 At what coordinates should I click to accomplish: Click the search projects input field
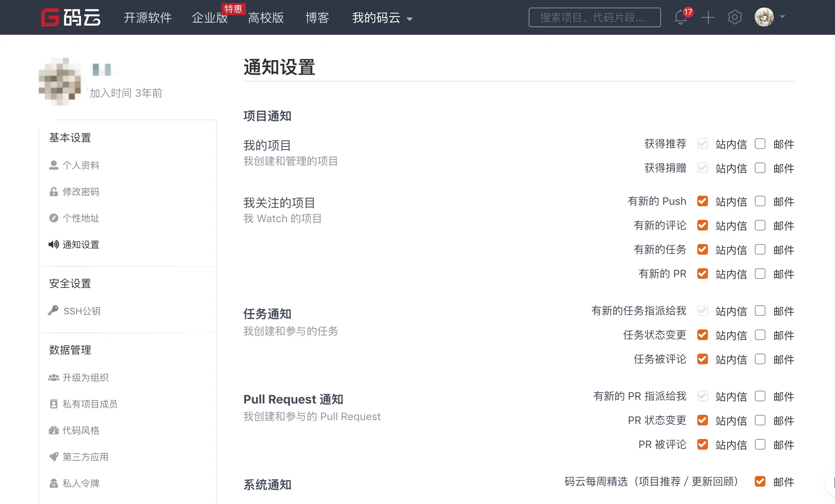pyautogui.click(x=594, y=17)
